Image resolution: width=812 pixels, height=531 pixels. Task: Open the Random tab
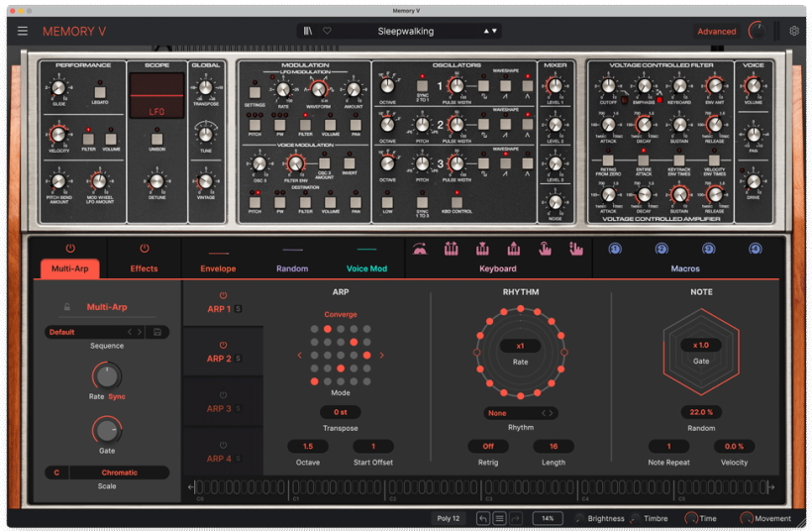pyautogui.click(x=292, y=268)
